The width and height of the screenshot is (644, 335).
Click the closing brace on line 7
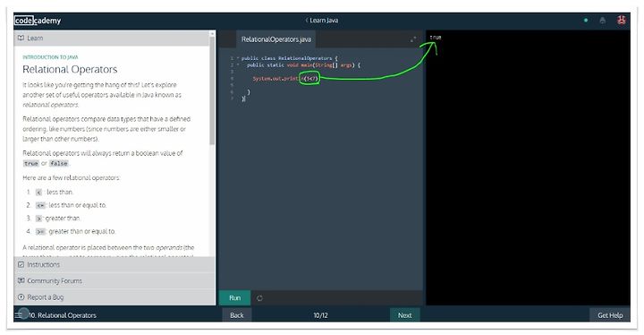point(243,99)
